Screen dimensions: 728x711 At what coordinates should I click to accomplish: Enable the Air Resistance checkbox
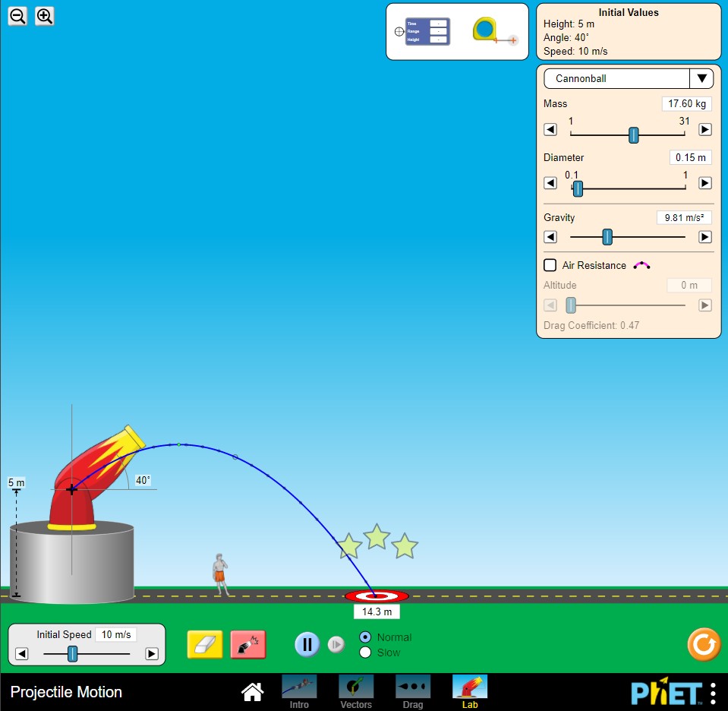[x=550, y=265]
